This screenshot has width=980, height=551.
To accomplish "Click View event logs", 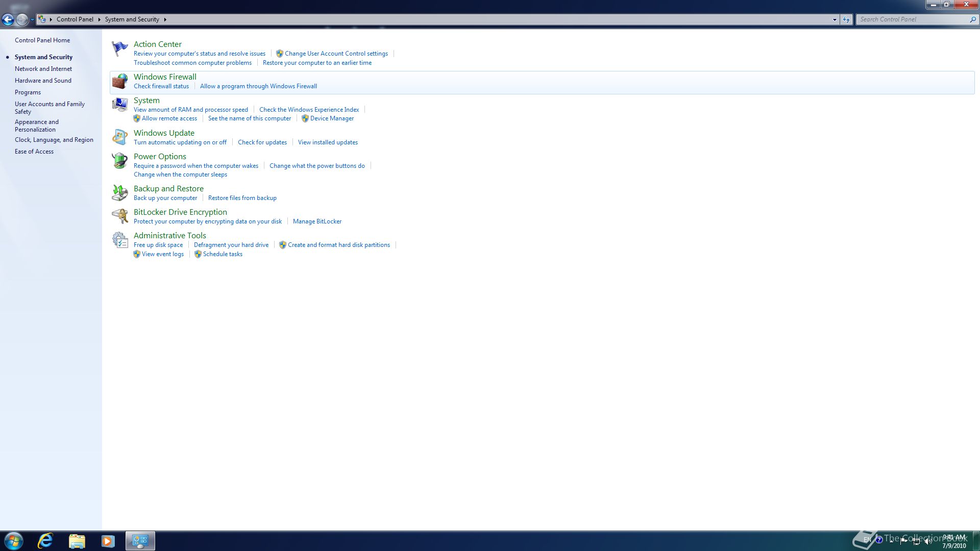I will point(163,254).
